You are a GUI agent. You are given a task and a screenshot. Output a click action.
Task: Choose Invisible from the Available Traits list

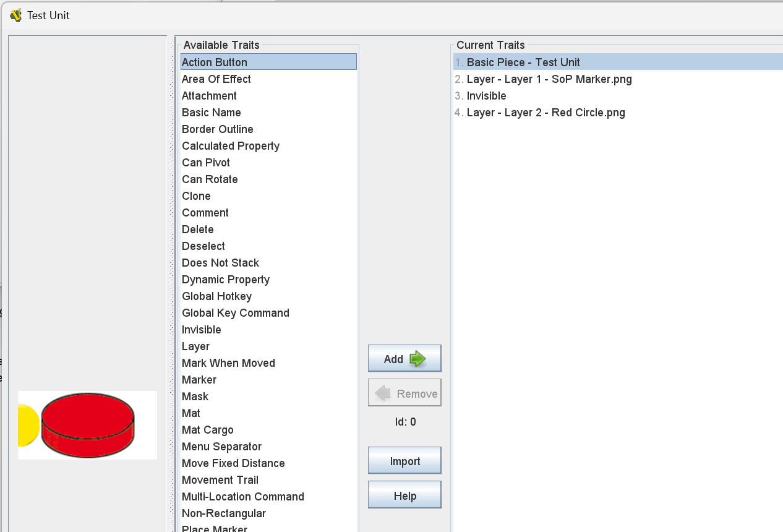[201, 330]
